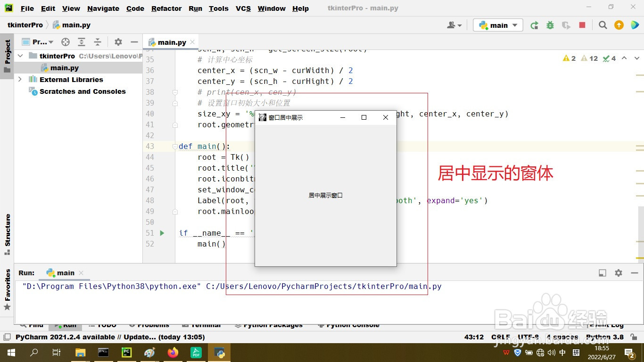This screenshot has height=362, width=644.
Task: Open the main run configuration dropdown
Action: pyautogui.click(x=498, y=25)
